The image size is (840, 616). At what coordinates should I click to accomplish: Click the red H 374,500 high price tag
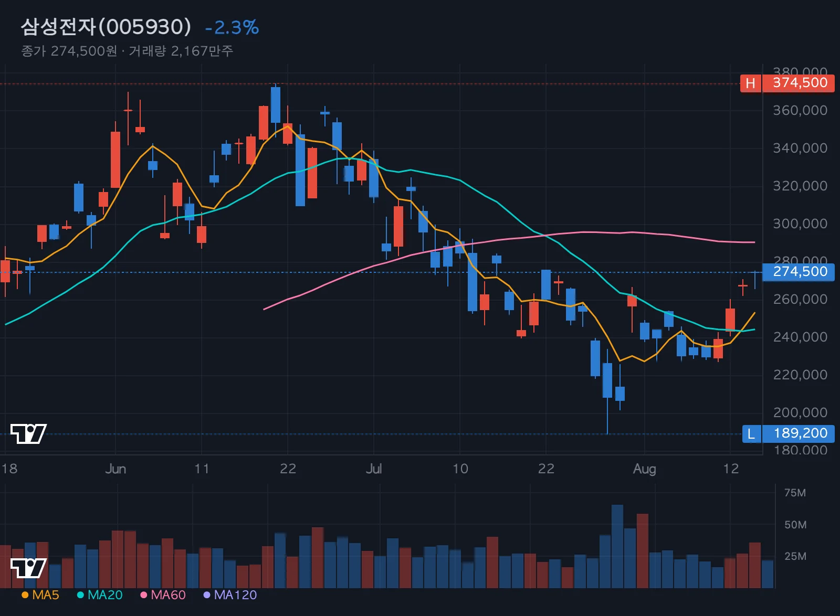[x=787, y=83]
